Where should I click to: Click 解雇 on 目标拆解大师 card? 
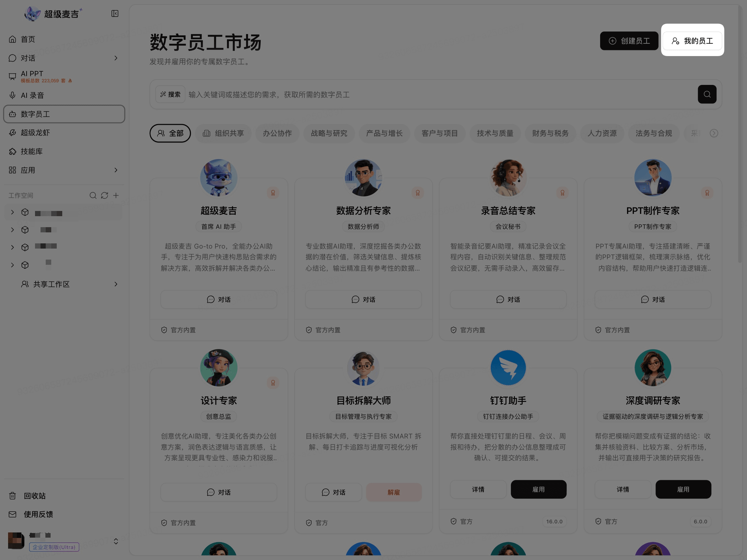pyautogui.click(x=394, y=492)
